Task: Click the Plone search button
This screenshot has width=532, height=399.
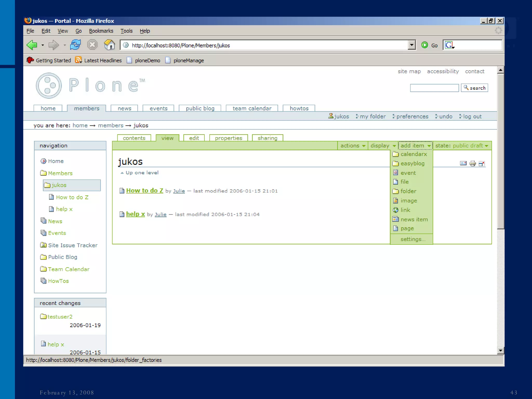Action: 474,88
